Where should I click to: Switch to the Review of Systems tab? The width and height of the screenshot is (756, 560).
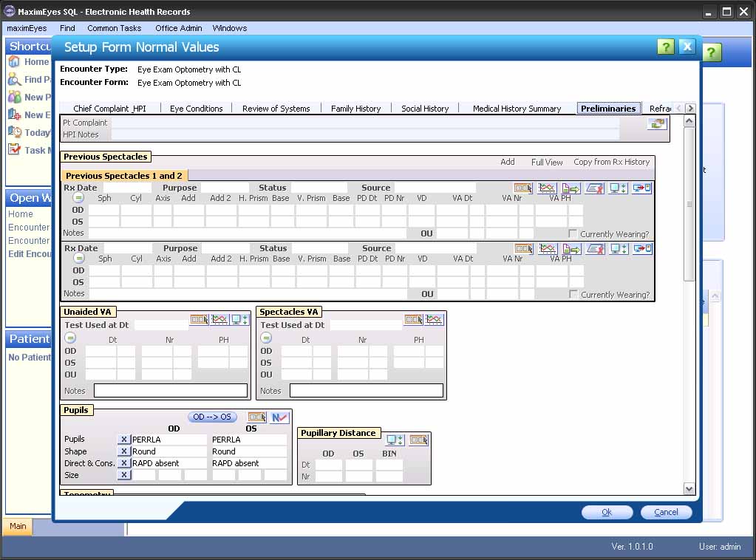(276, 109)
